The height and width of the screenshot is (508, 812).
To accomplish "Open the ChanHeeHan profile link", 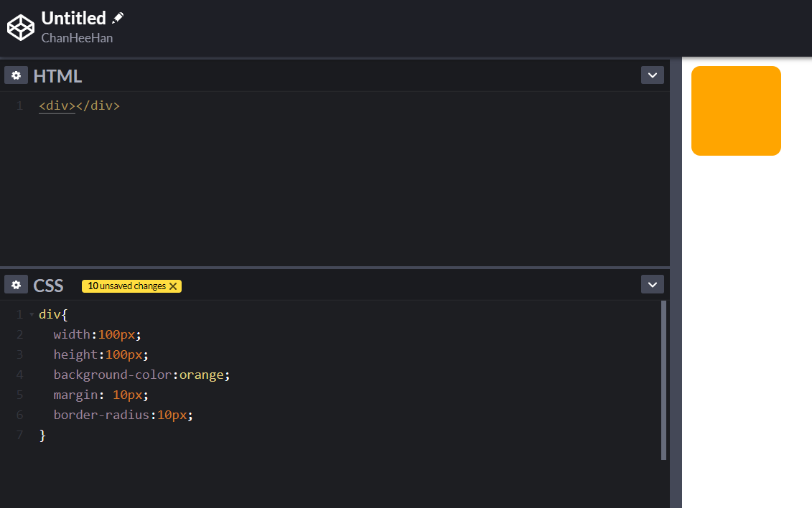I will click(77, 38).
